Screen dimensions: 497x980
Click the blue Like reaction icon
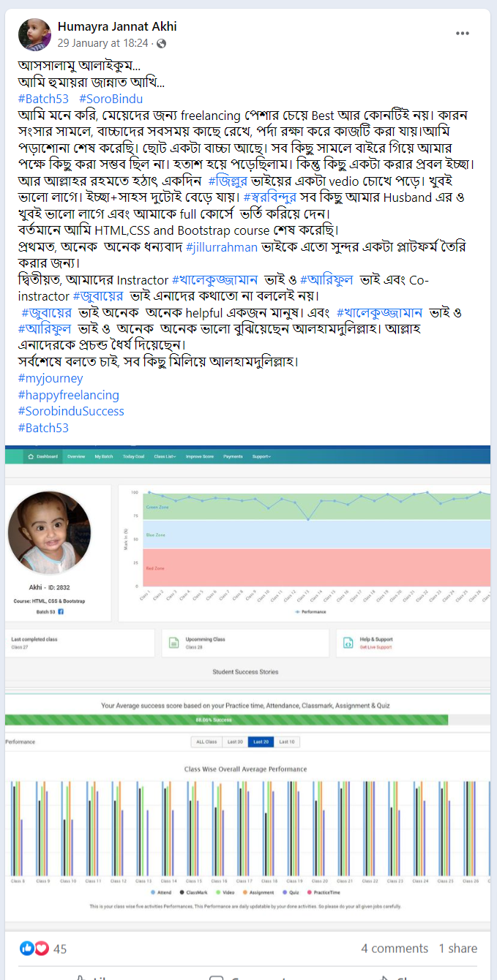click(27, 948)
